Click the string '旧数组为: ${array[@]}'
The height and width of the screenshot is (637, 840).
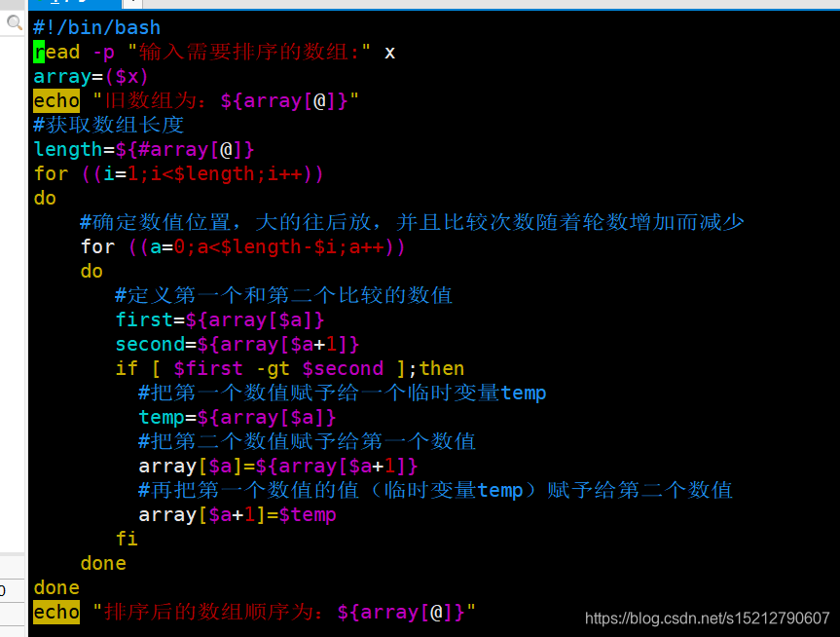(226, 100)
